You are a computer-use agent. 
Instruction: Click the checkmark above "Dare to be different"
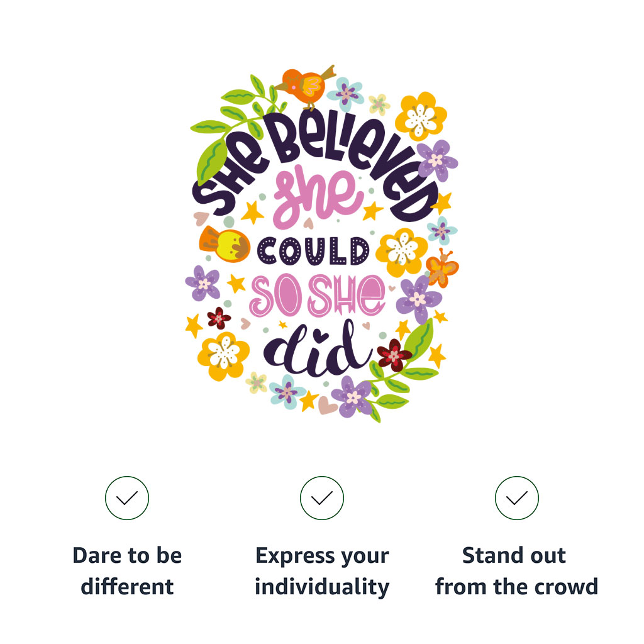coord(127,498)
